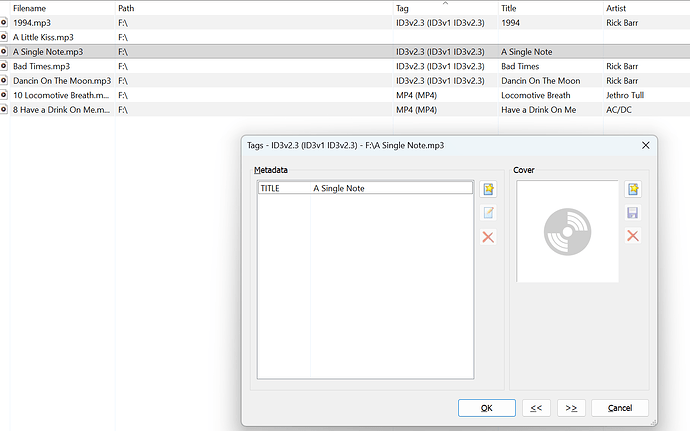Add a new metadata field with star icon
The width and height of the screenshot is (690, 431).
click(x=488, y=189)
